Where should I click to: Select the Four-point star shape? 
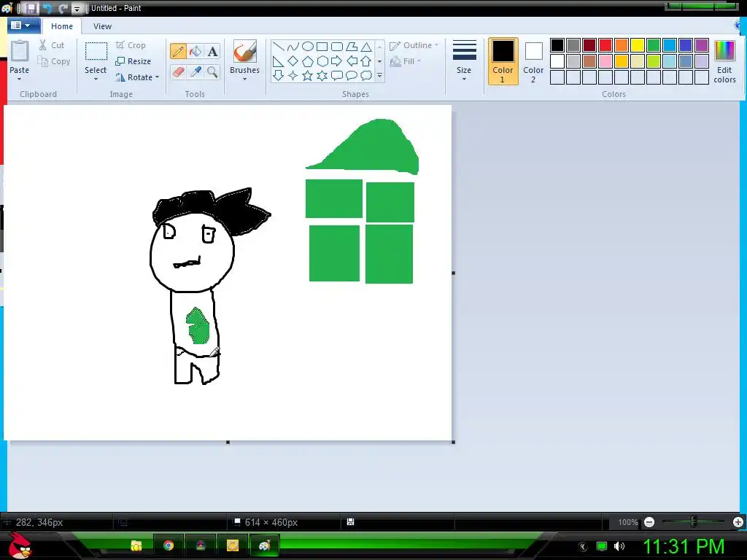click(x=293, y=75)
